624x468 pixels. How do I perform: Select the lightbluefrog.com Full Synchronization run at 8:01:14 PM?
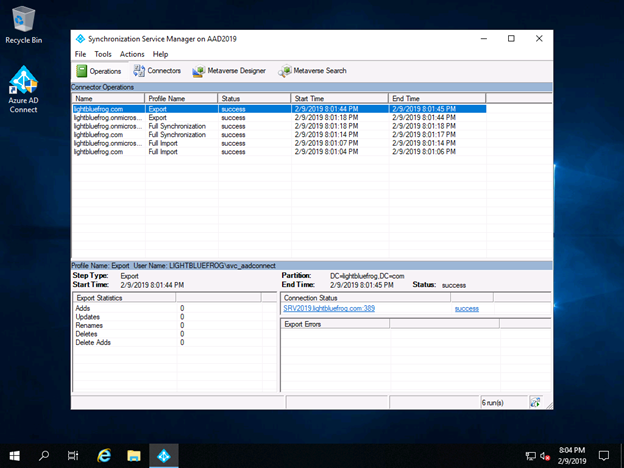(x=279, y=135)
